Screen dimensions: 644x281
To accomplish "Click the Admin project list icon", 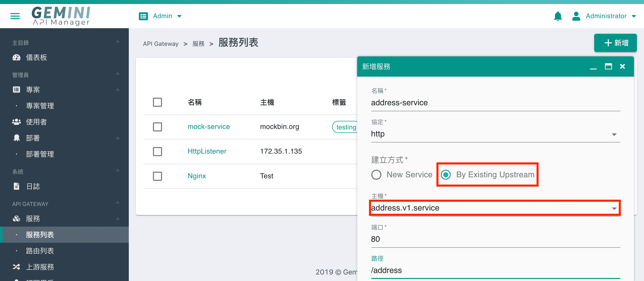I will pyautogui.click(x=143, y=16).
